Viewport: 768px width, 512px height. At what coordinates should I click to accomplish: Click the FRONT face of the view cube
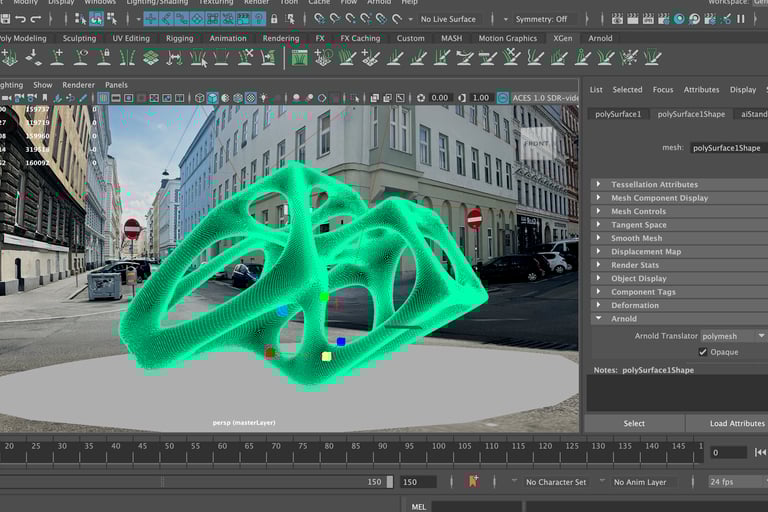coord(535,144)
